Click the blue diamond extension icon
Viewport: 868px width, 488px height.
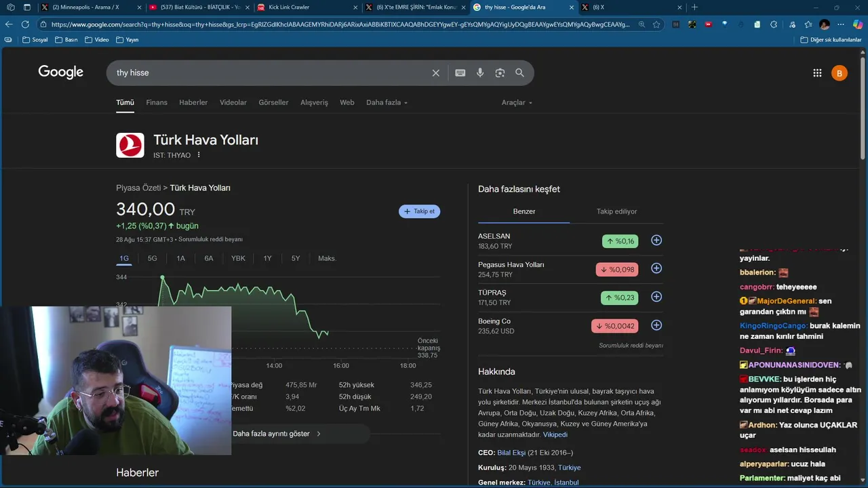(724, 24)
